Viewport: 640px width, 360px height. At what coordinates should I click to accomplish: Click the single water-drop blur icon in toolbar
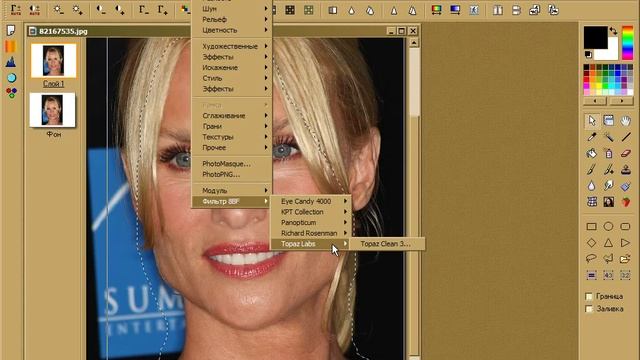coord(351,10)
